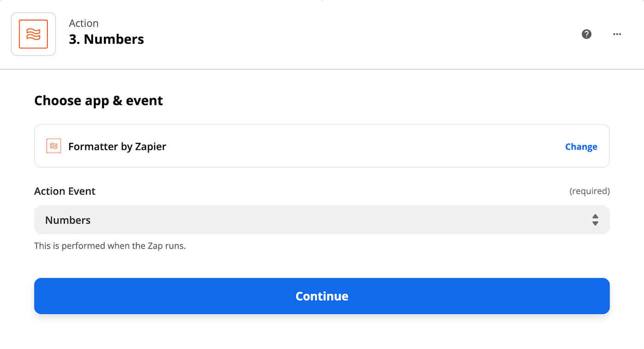The image size is (644, 349).
Task: Click the small Formatter icon beside app name
Action: pos(54,146)
